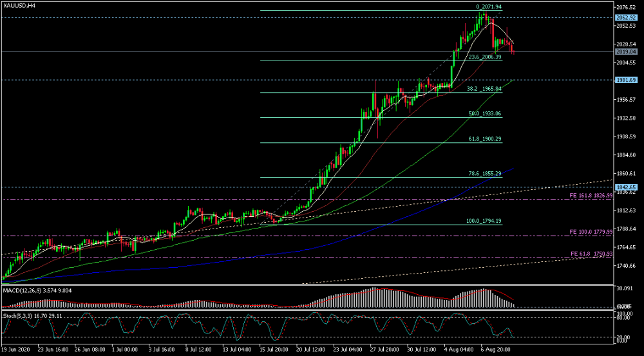This screenshot has height=356, width=644.
Task: Click the Stoch(5,3,3) indicator label
Action: (x=30, y=315)
